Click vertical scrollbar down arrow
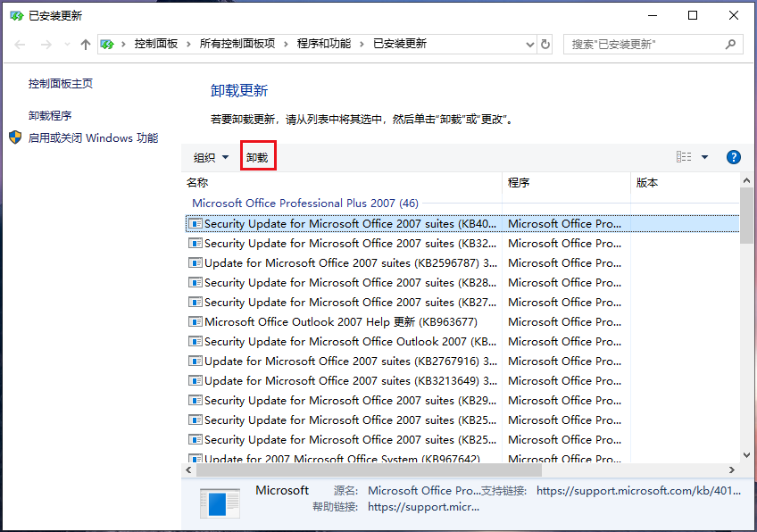 click(x=746, y=454)
